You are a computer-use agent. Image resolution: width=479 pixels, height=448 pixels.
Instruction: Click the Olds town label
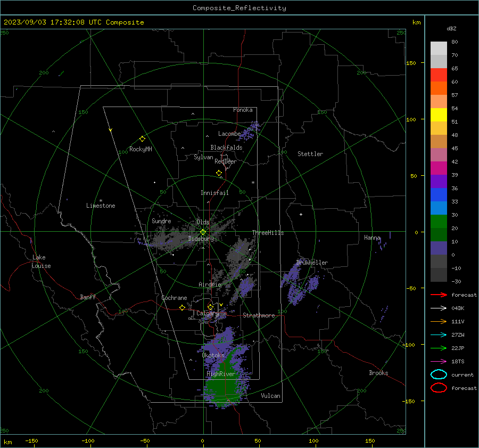coord(203,222)
